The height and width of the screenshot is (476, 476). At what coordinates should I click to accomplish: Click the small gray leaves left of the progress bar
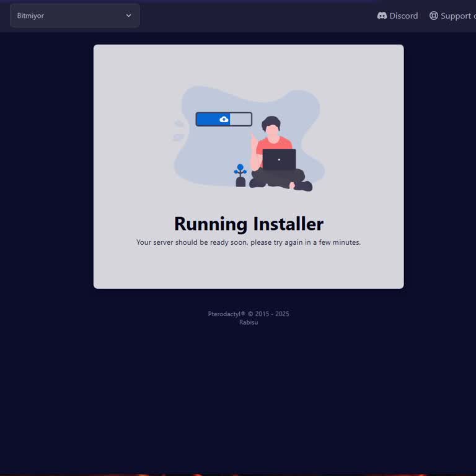[x=178, y=130]
